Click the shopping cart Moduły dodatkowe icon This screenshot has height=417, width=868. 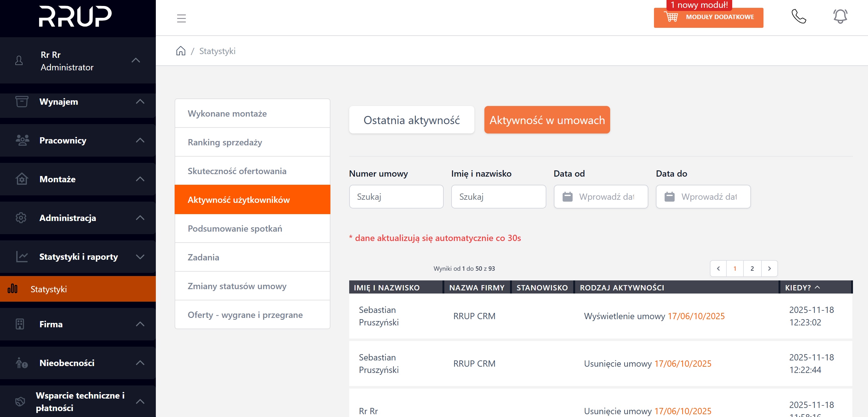[x=671, y=17]
